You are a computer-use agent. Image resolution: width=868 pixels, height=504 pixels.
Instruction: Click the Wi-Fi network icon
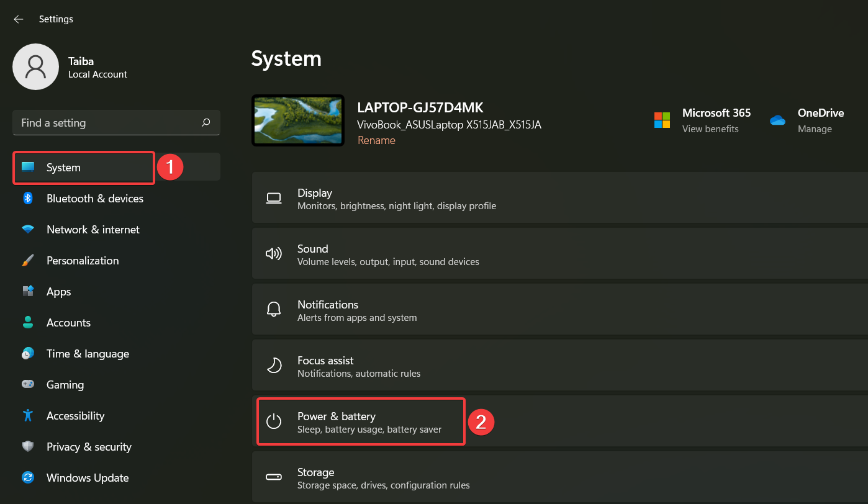point(28,230)
